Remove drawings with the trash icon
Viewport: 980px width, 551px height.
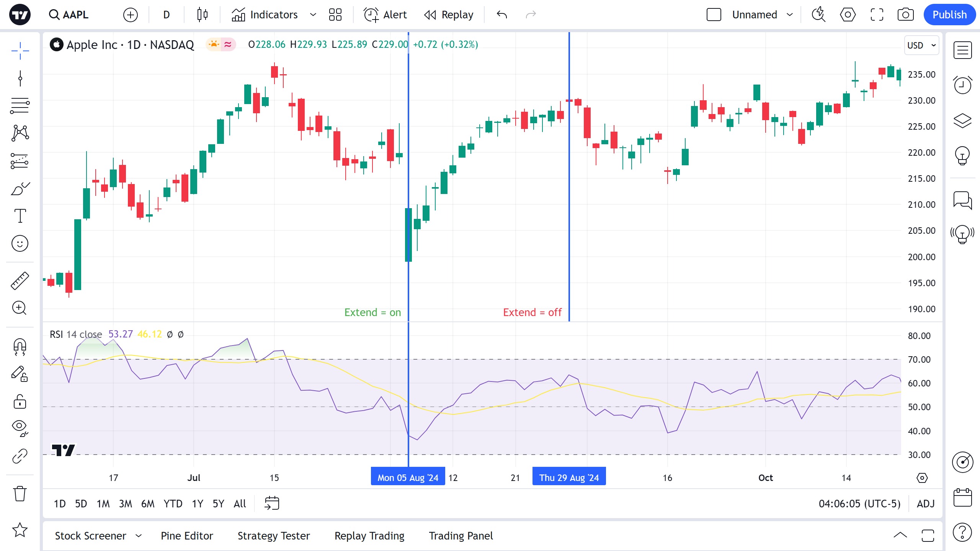click(20, 494)
